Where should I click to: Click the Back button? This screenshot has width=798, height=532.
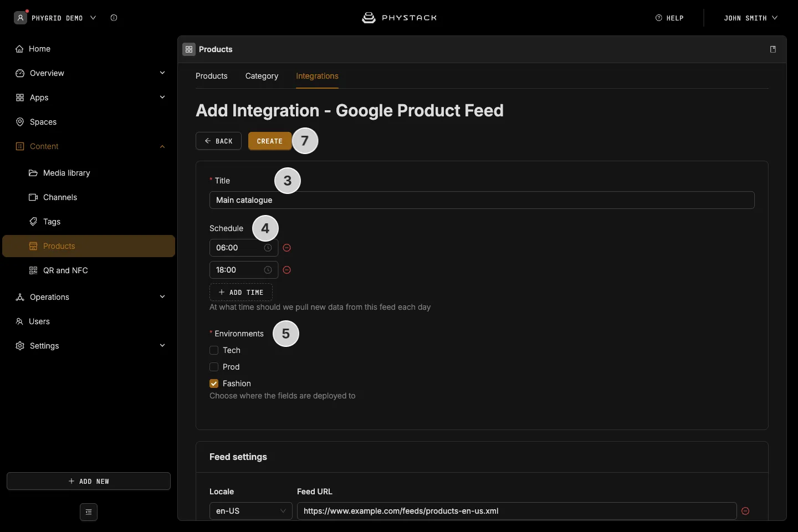(218, 141)
